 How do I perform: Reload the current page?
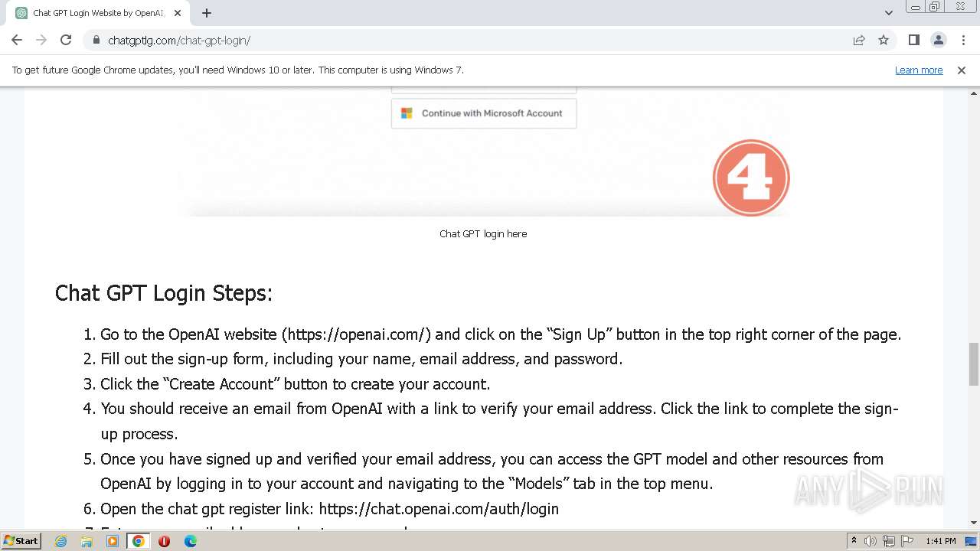click(66, 40)
